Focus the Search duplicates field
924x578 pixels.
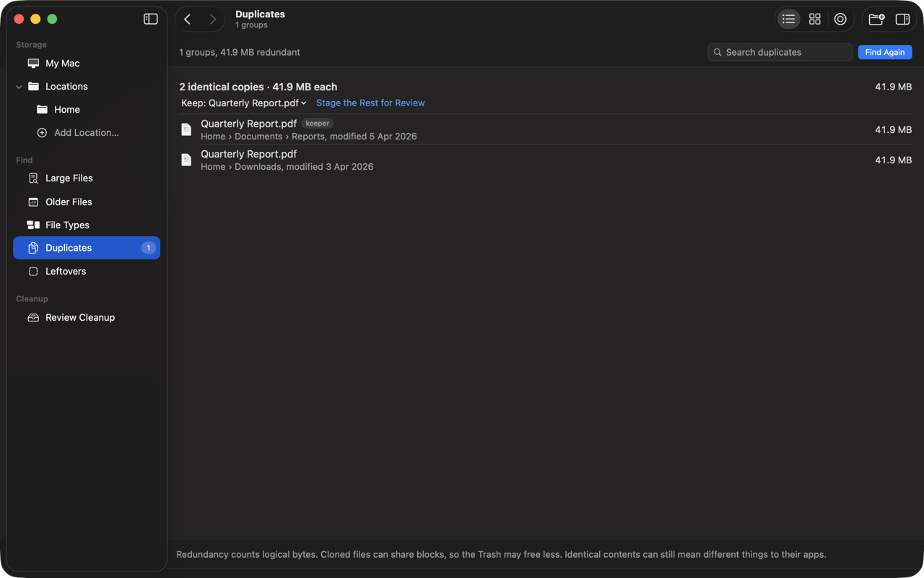(x=780, y=52)
